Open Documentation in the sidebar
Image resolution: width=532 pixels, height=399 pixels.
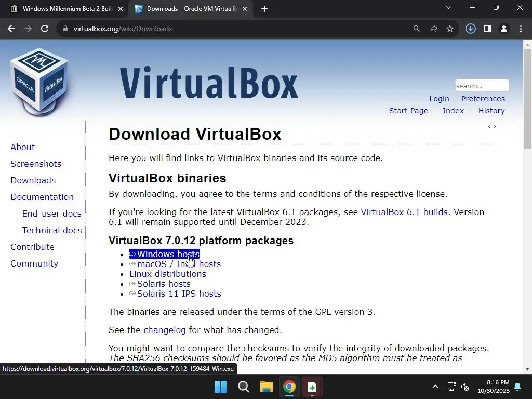(x=42, y=197)
